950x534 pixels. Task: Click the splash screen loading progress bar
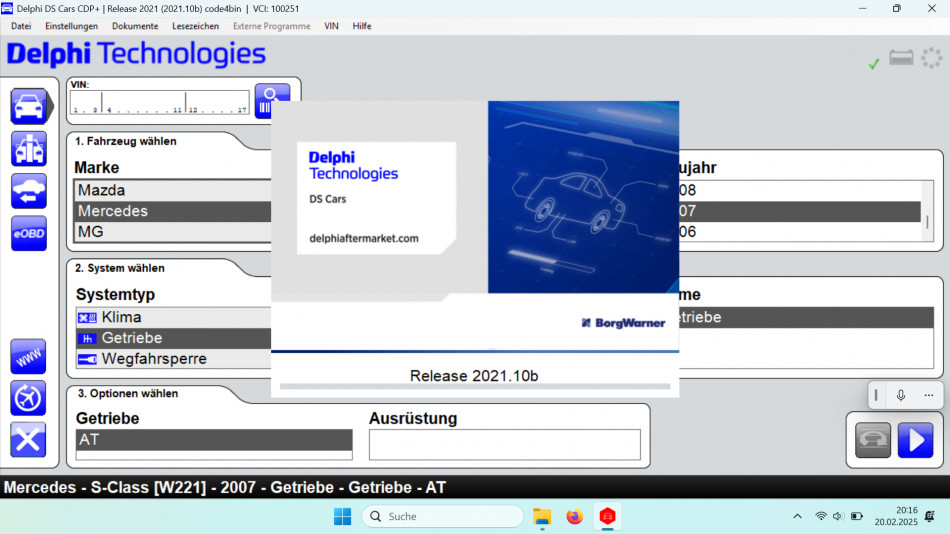tap(475, 386)
